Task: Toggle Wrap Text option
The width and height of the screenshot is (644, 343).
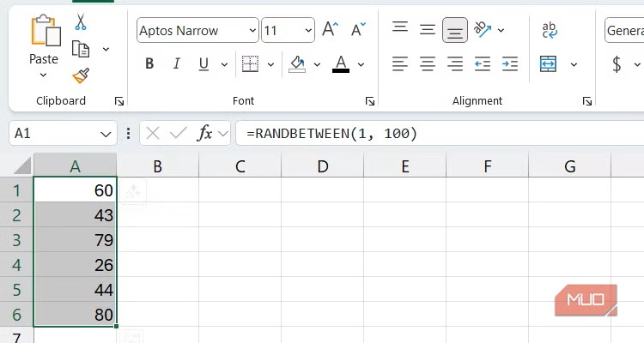Action: point(550,31)
